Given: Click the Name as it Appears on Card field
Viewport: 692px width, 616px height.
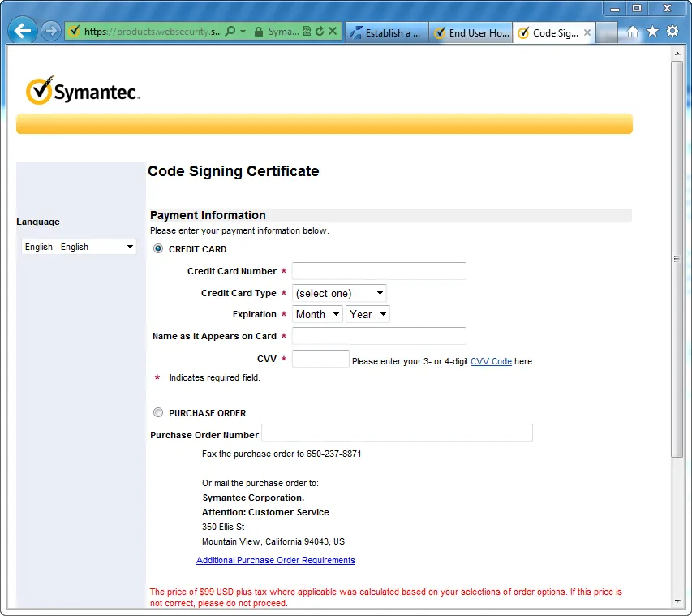Looking at the screenshot, I should click(x=379, y=336).
